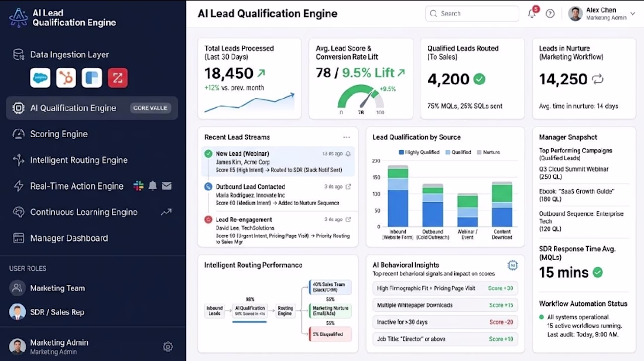Toggle Highly Qualified legend series
Screen dimensions: 644x361
tap(419, 152)
